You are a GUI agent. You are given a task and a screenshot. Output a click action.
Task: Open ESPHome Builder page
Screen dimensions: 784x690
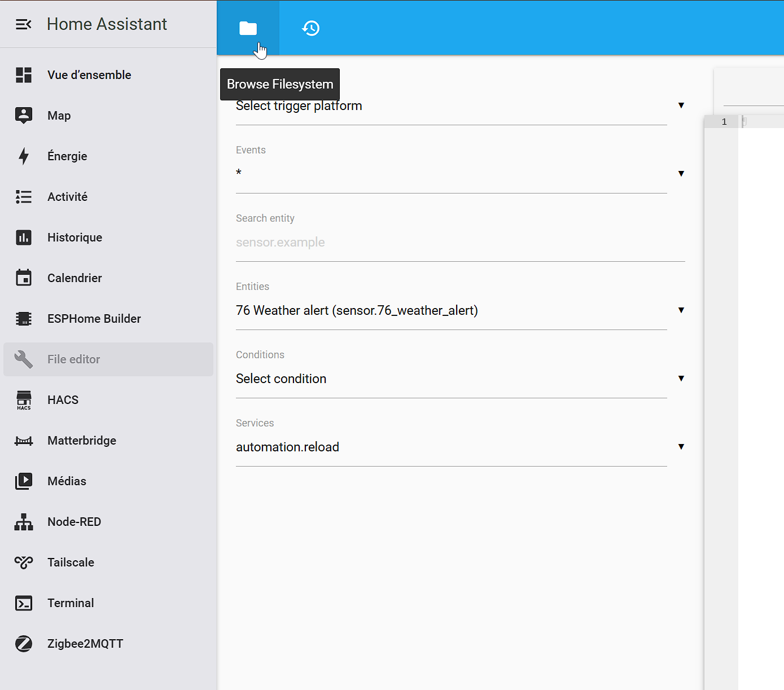(94, 319)
